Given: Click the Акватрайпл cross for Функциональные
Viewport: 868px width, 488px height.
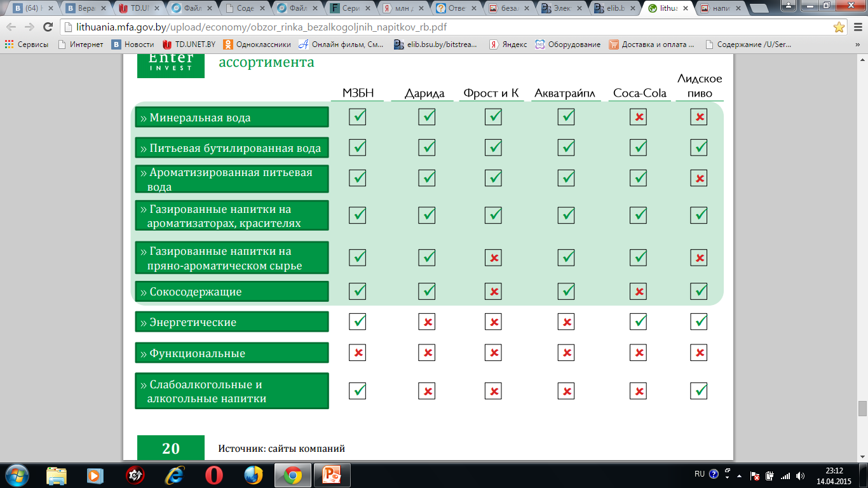Looking at the screenshot, I should [566, 352].
